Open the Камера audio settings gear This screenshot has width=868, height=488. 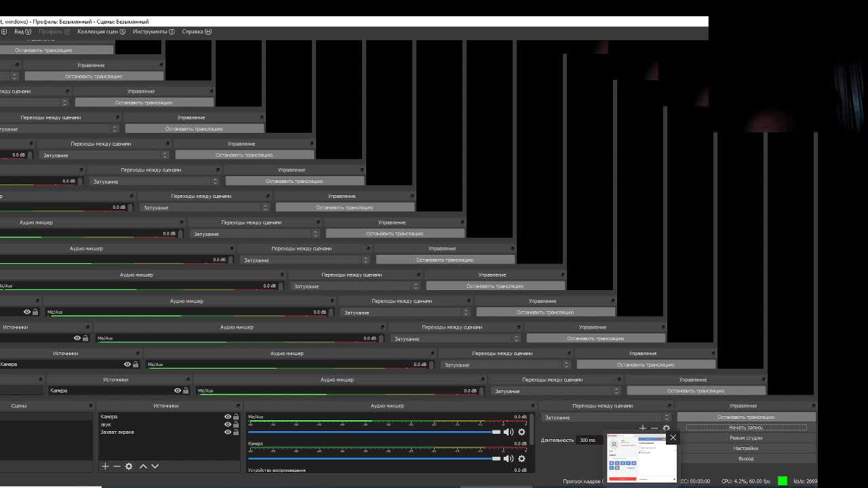521,459
